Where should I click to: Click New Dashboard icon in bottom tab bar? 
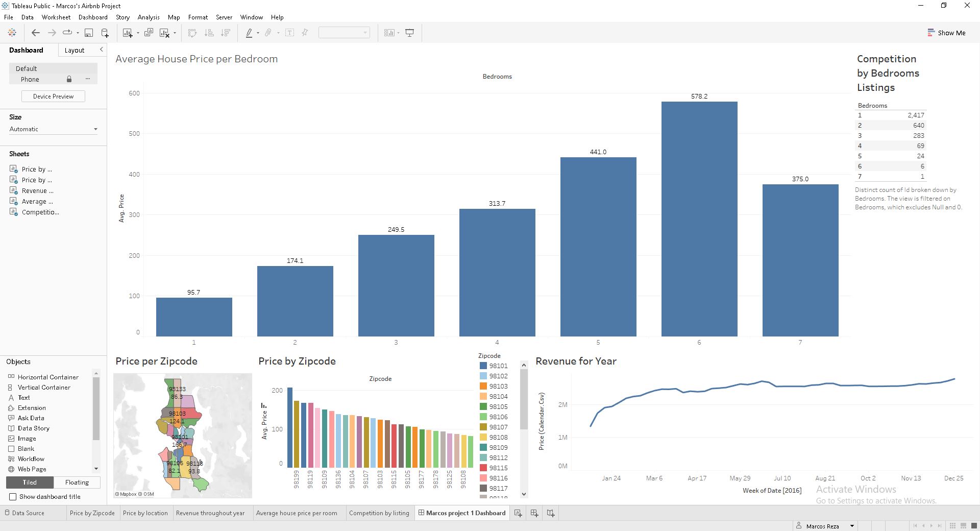coord(534,513)
